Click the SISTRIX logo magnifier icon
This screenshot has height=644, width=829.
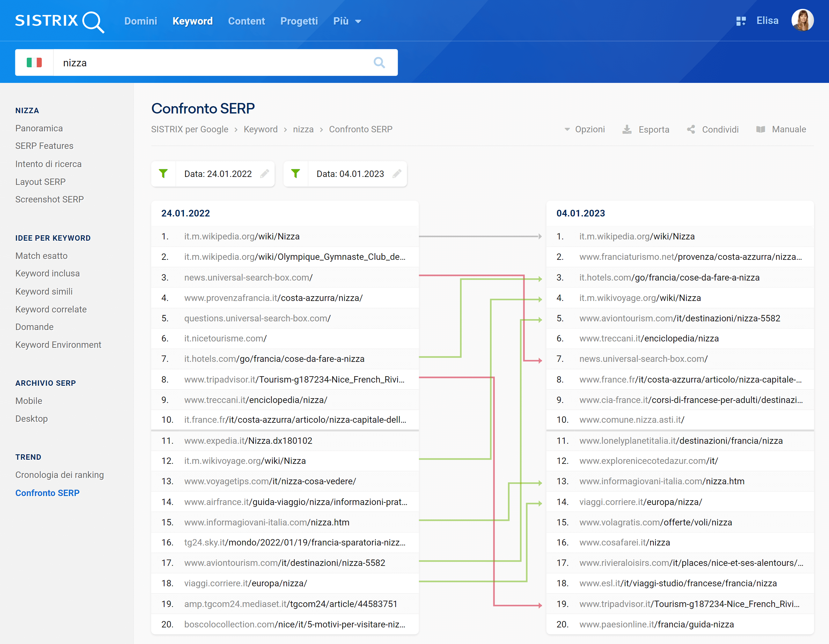pos(93,22)
